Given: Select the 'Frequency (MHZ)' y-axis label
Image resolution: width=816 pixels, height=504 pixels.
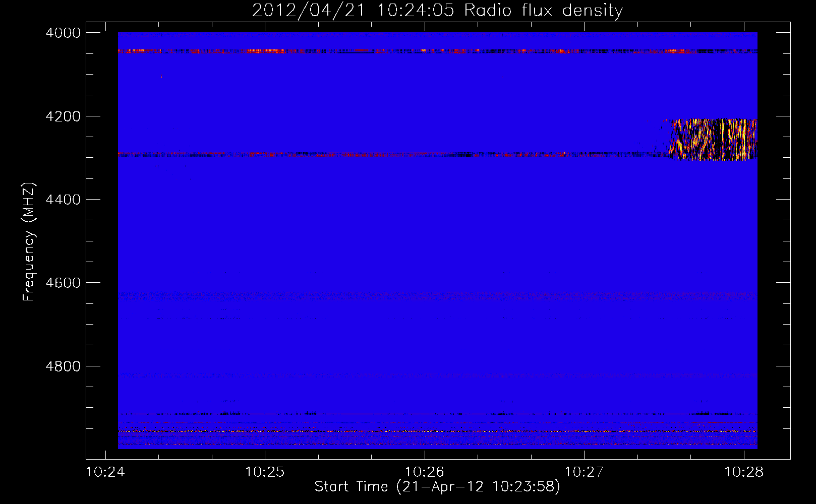Looking at the screenshot, I should [x=29, y=242].
